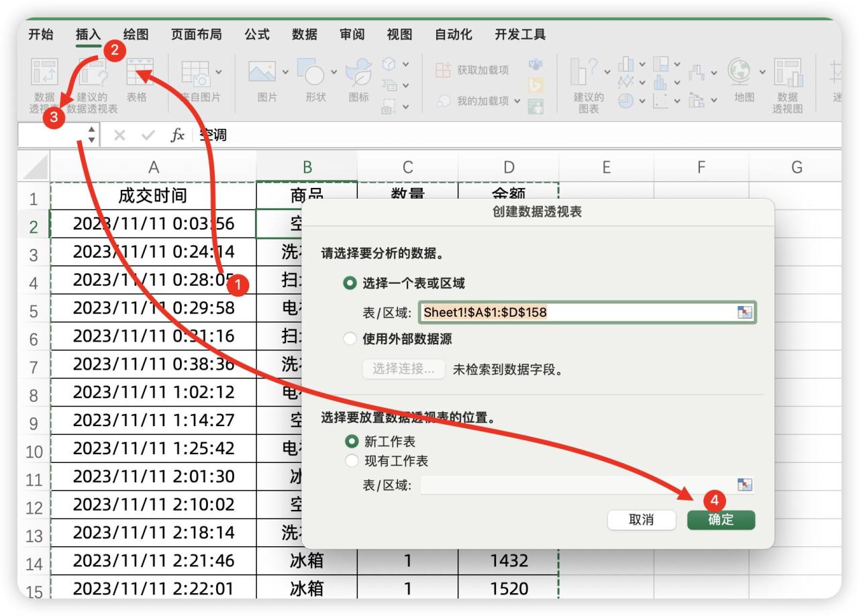Screen dimensions: 859x616
Task: Switch to the 页面布局 ribbon tab
Action: click(x=196, y=34)
